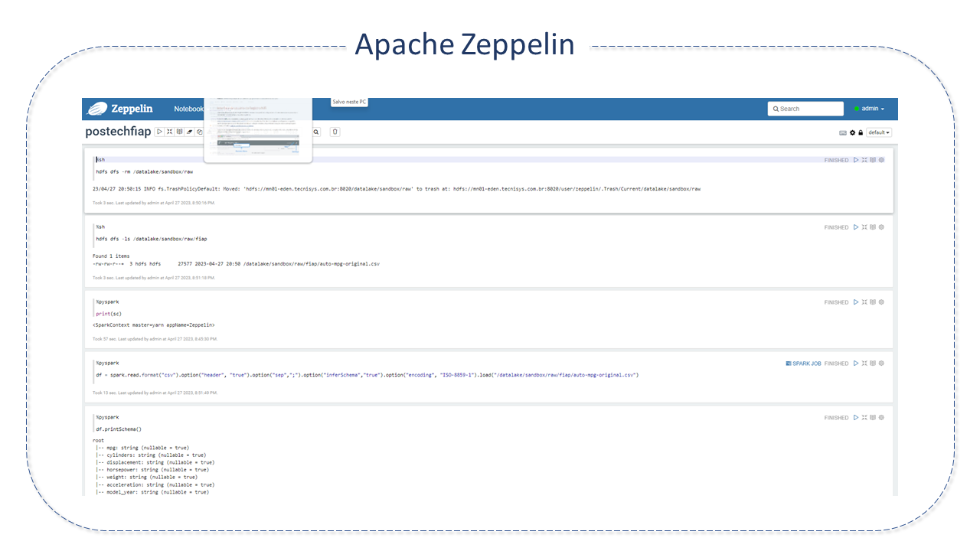Image resolution: width=980 pixels, height=551 pixels.
Task: Focus the Search input field
Action: 805,109
